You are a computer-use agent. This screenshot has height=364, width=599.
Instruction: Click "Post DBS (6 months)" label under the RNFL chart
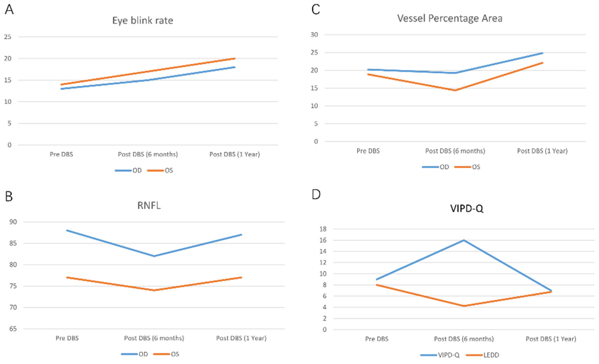click(154, 338)
